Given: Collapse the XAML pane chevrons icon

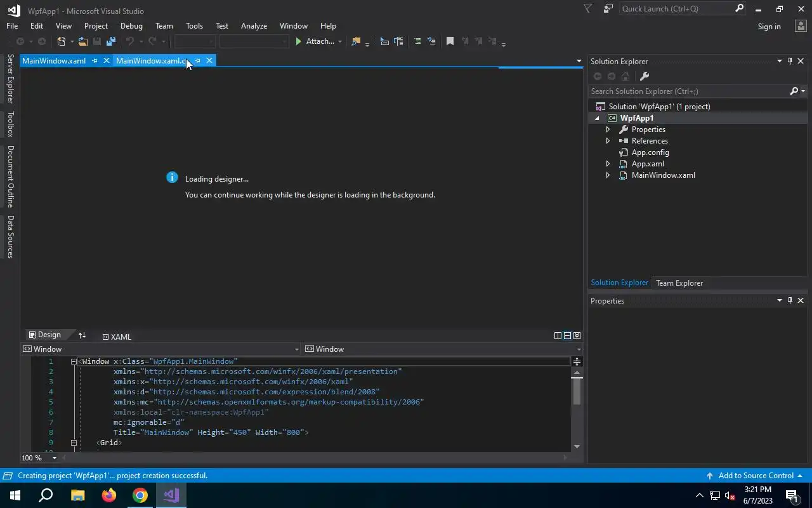Looking at the screenshot, I should click(x=577, y=335).
